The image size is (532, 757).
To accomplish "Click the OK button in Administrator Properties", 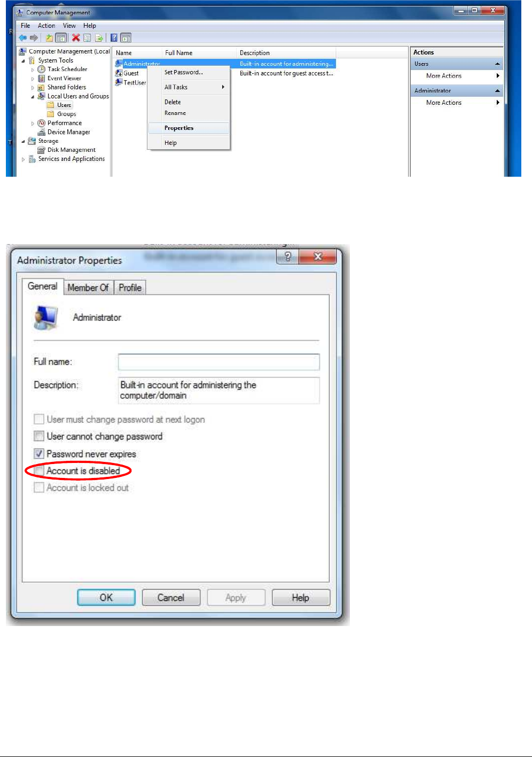I will click(x=106, y=598).
